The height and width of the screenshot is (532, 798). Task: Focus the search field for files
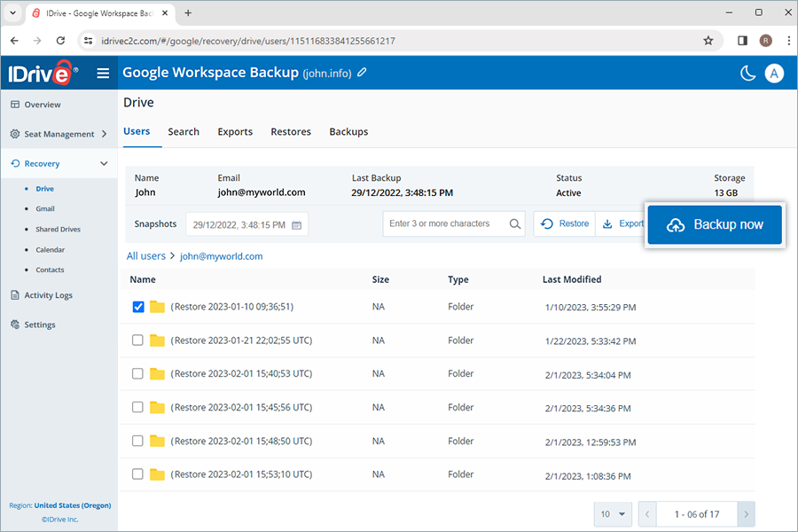pos(445,224)
